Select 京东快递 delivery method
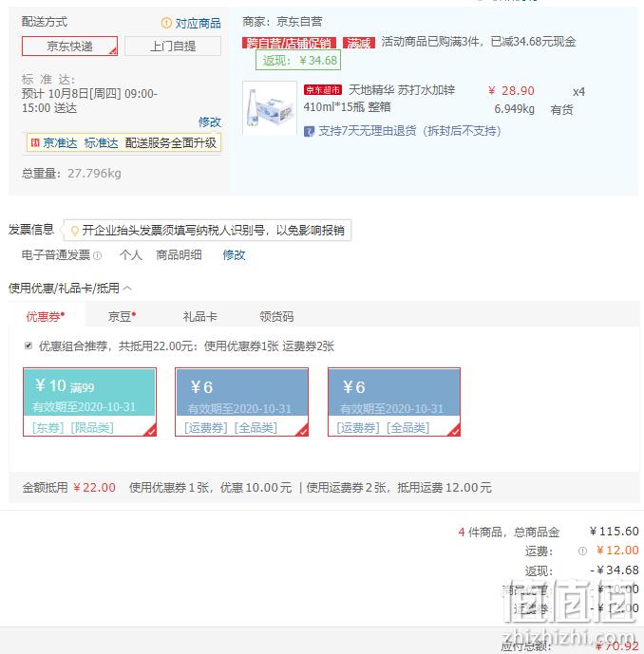The width and height of the screenshot is (644, 654). coord(69,46)
